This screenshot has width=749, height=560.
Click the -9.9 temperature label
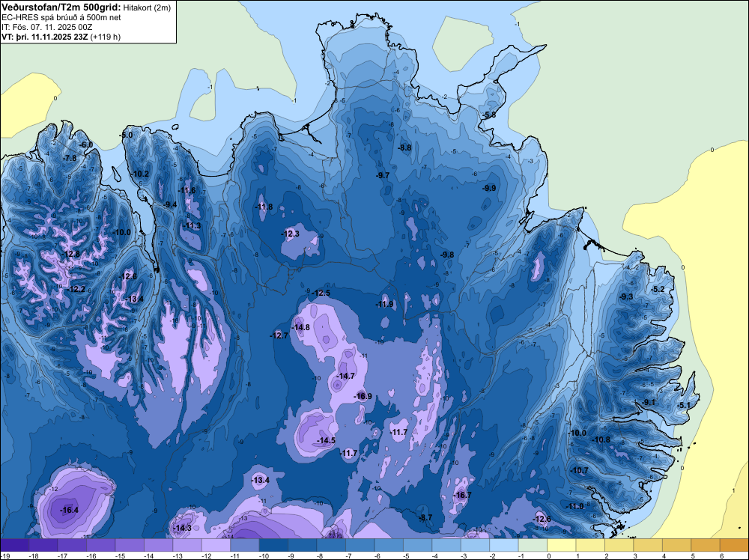[x=489, y=188]
